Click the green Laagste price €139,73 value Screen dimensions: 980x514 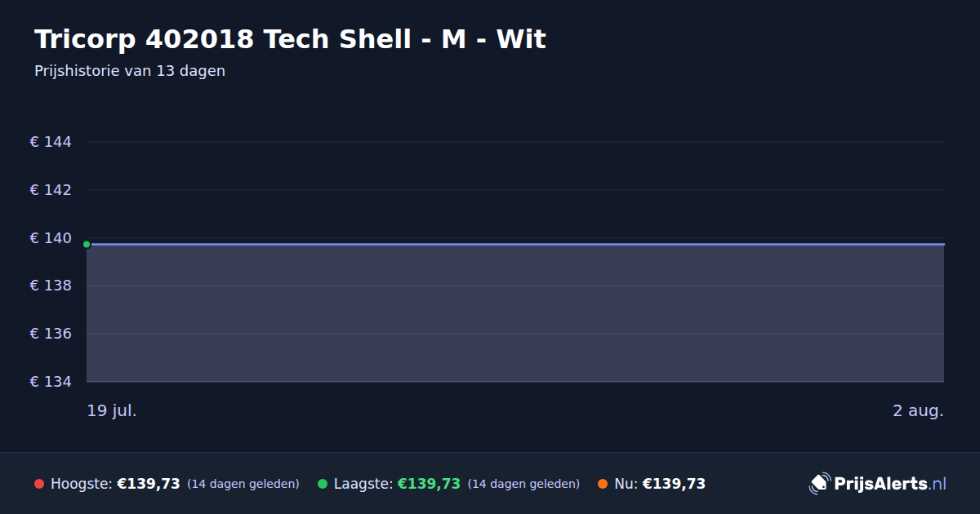click(429, 484)
